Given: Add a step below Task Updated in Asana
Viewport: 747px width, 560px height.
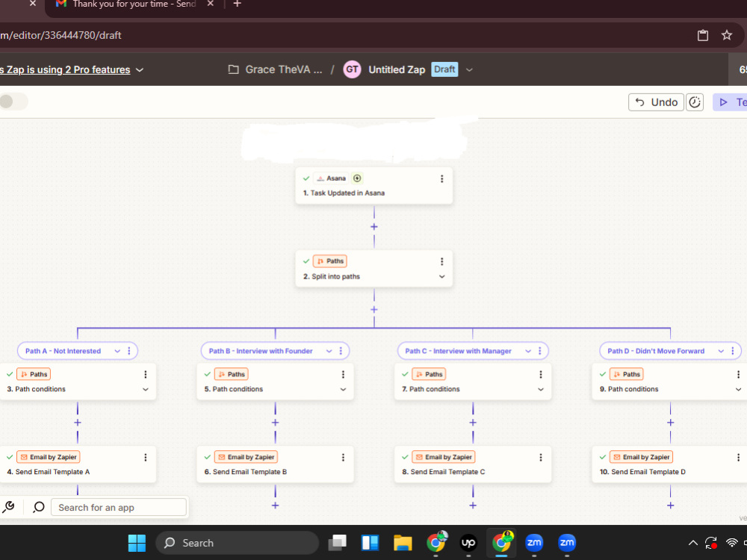Looking at the screenshot, I should (374, 227).
